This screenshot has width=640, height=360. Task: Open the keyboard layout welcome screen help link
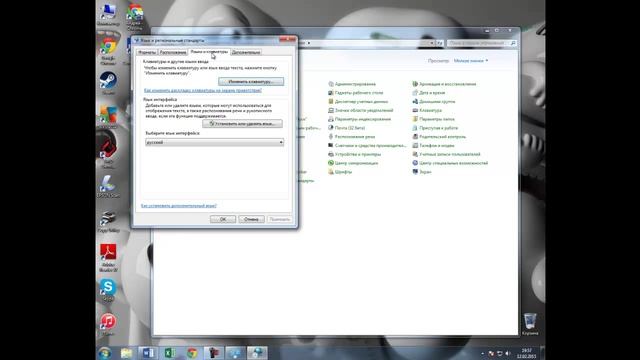pyautogui.click(x=203, y=90)
